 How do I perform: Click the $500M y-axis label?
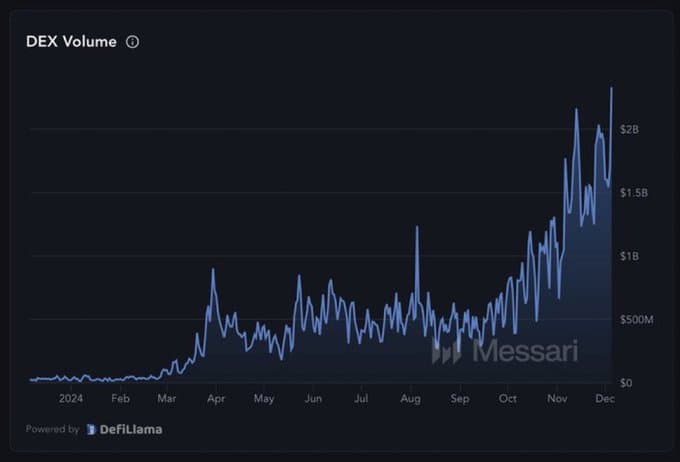pos(636,320)
